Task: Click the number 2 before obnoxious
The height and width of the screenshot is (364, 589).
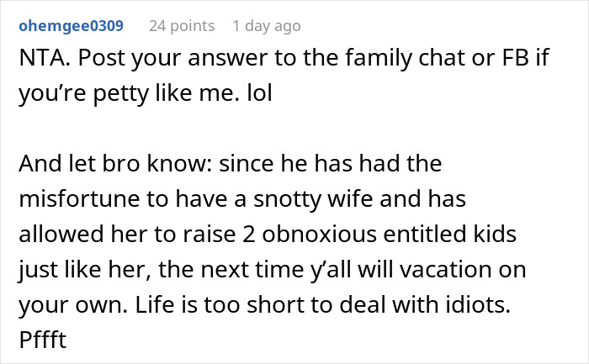Action: point(249,235)
